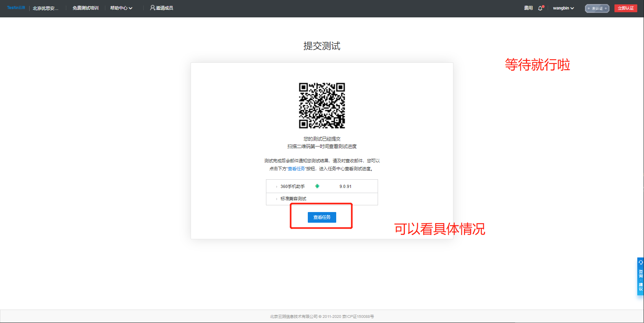
Task: Click the red 立即认证 button
Action: tap(626, 8)
